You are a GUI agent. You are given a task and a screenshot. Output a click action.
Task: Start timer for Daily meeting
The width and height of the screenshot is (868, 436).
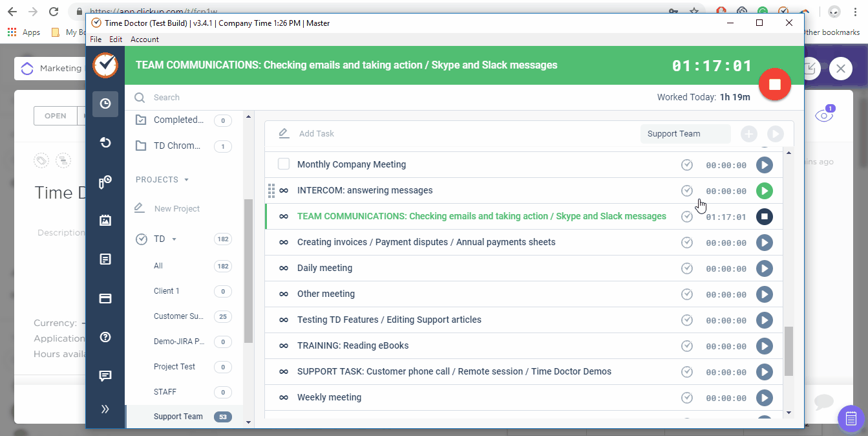click(x=764, y=268)
